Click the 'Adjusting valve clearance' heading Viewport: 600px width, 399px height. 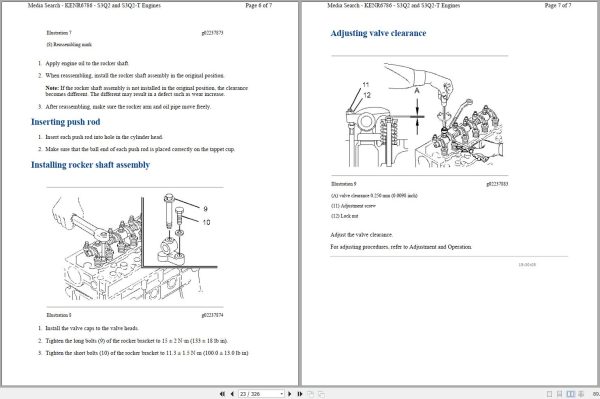(x=378, y=33)
